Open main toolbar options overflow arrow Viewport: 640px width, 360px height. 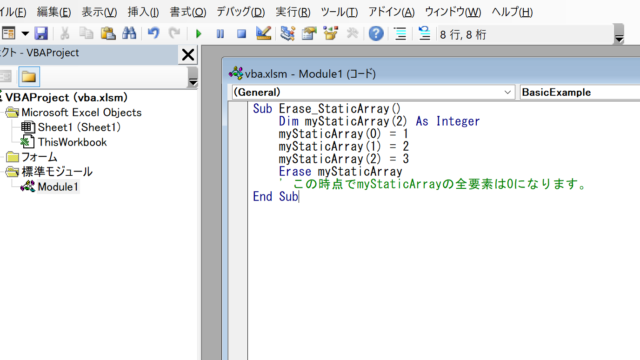tap(619, 34)
